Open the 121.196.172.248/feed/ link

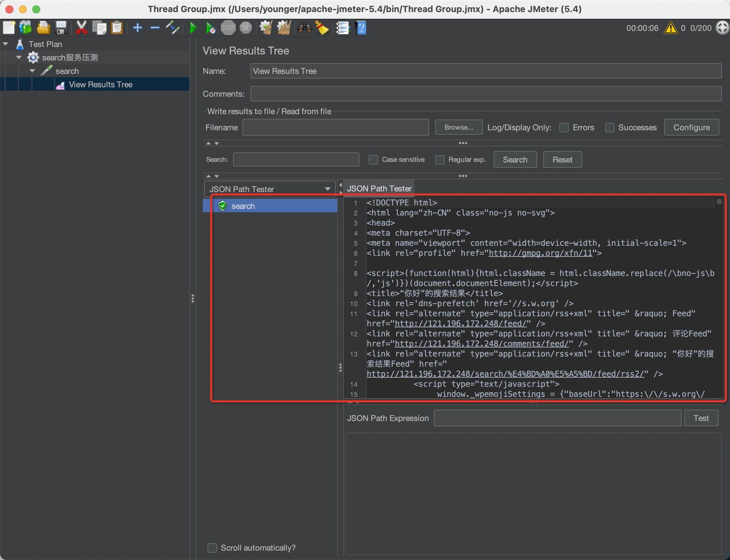click(x=460, y=323)
